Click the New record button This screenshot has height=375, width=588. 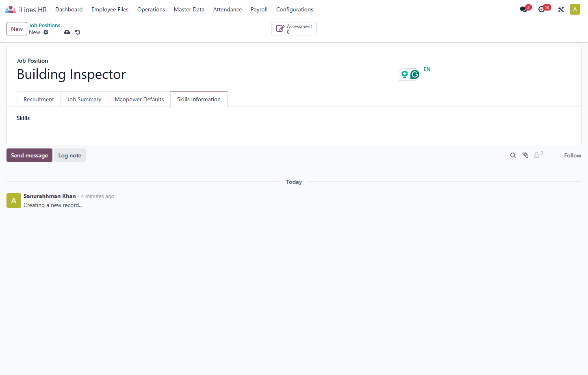pos(17,29)
